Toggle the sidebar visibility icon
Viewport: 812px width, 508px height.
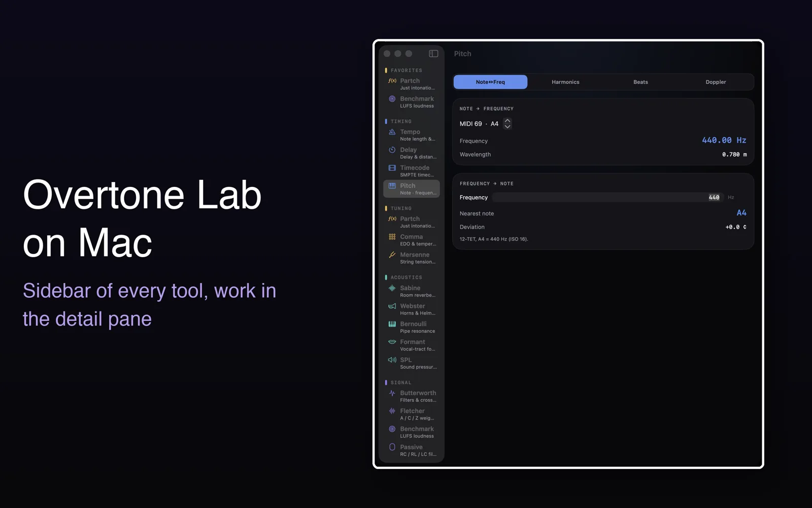coord(433,53)
